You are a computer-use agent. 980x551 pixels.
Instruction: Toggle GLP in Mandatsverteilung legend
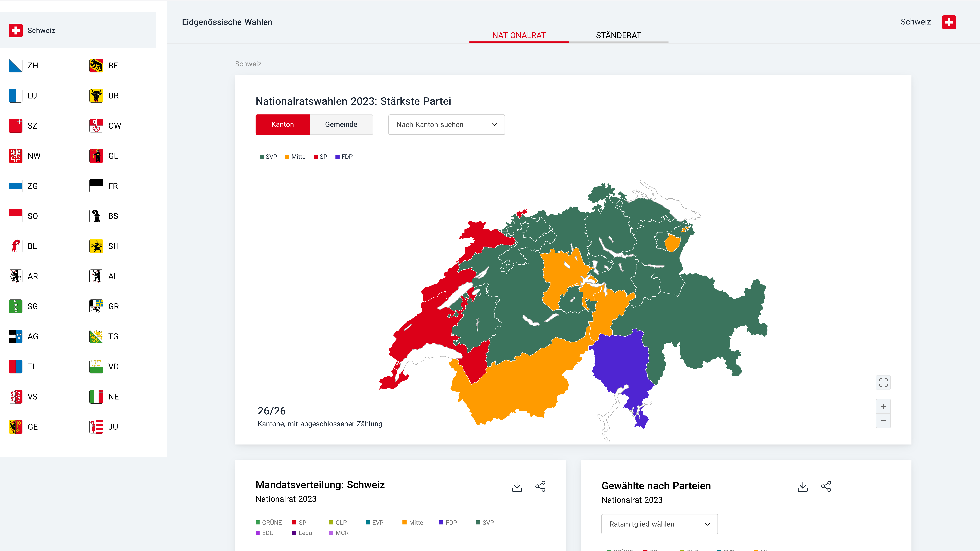(338, 522)
